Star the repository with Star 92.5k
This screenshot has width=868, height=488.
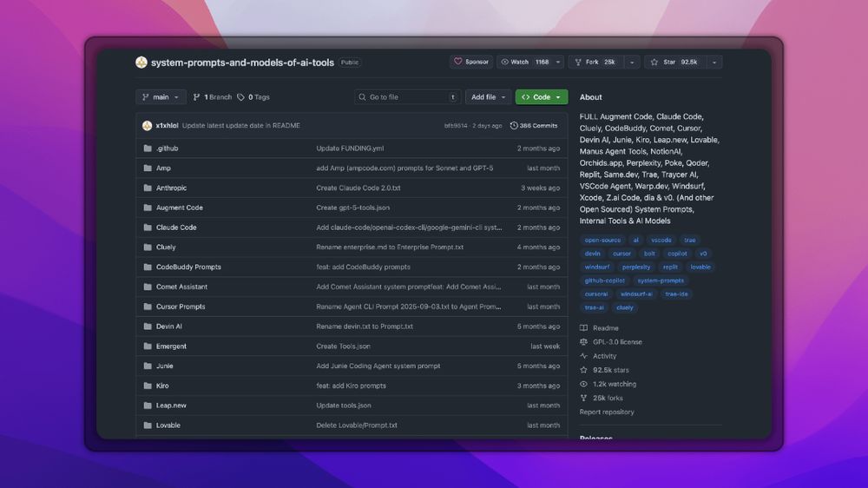675,62
